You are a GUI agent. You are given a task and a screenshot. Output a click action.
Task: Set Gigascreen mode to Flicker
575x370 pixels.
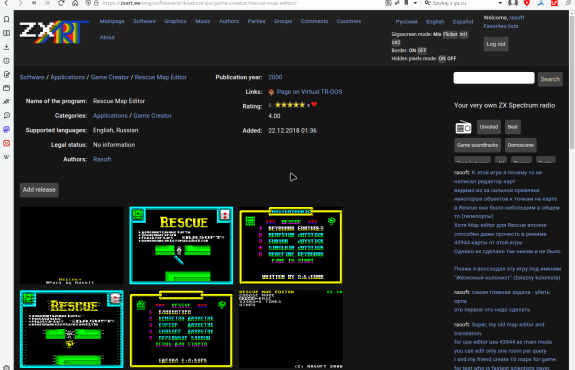click(450, 34)
